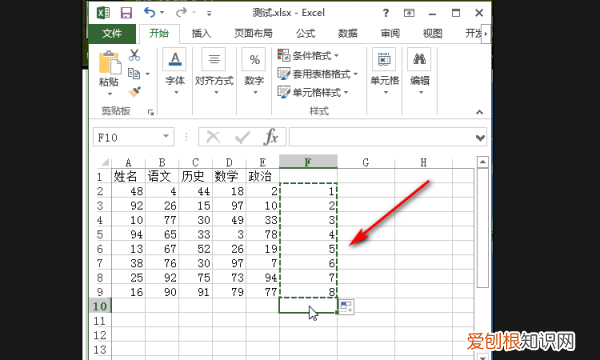Click cell containing 数学
The width and height of the screenshot is (600, 360).
[x=229, y=176]
